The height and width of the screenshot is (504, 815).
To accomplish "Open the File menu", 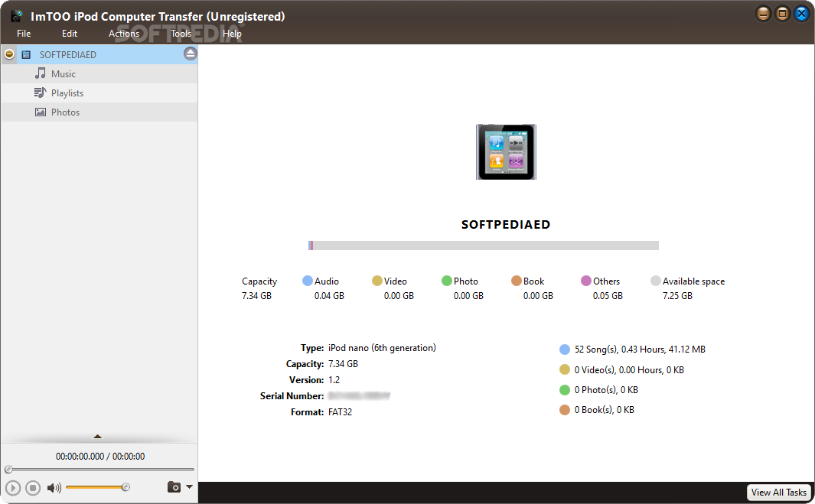I will (24, 34).
